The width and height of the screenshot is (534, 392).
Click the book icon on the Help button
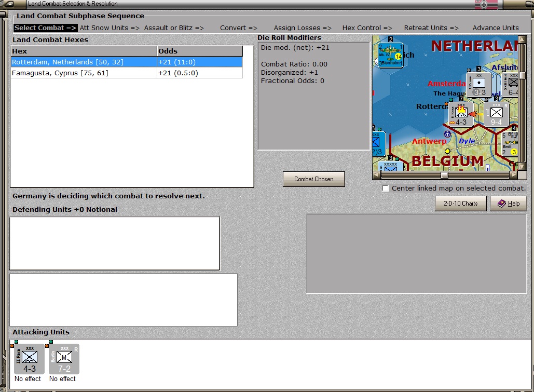[501, 204]
